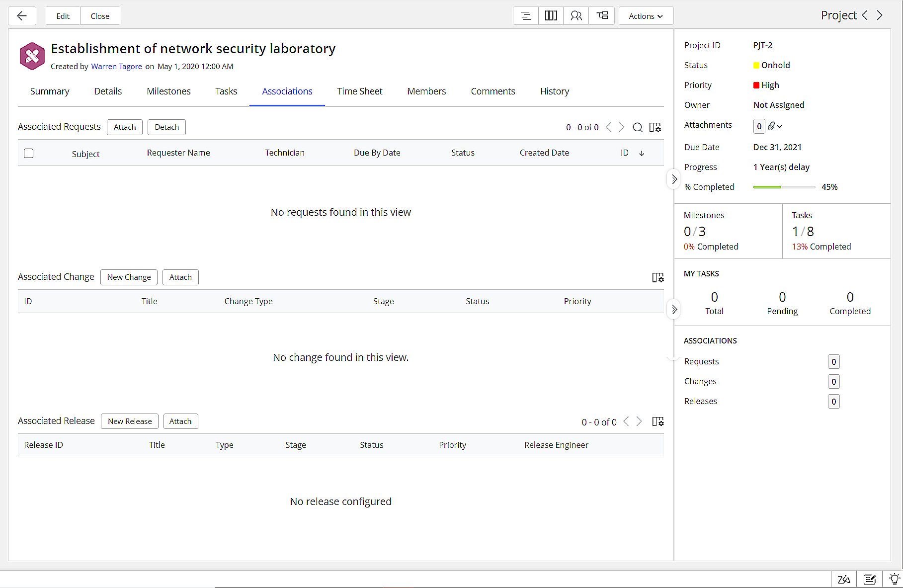
Task: Click the lightbulb tips icon
Action: coord(895,579)
